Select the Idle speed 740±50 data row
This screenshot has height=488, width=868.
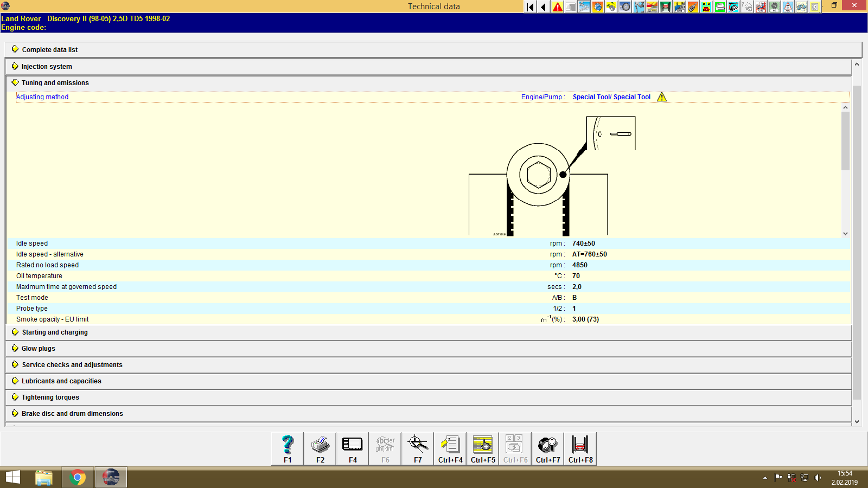(x=217, y=243)
